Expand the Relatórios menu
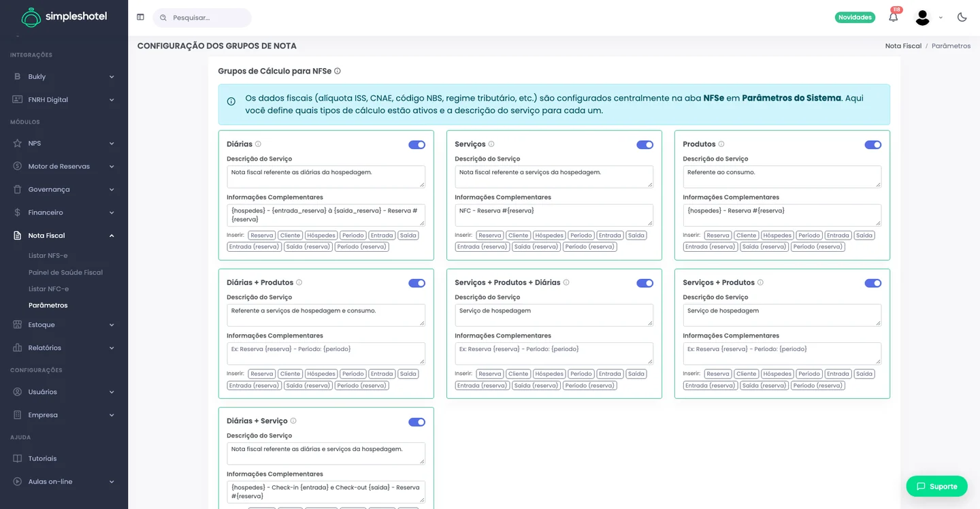This screenshot has width=980, height=509. pos(64,348)
